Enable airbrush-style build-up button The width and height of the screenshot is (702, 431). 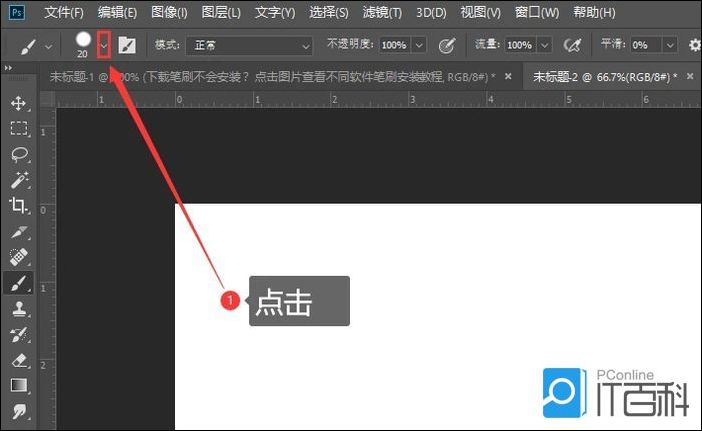(x=573, y=45)
